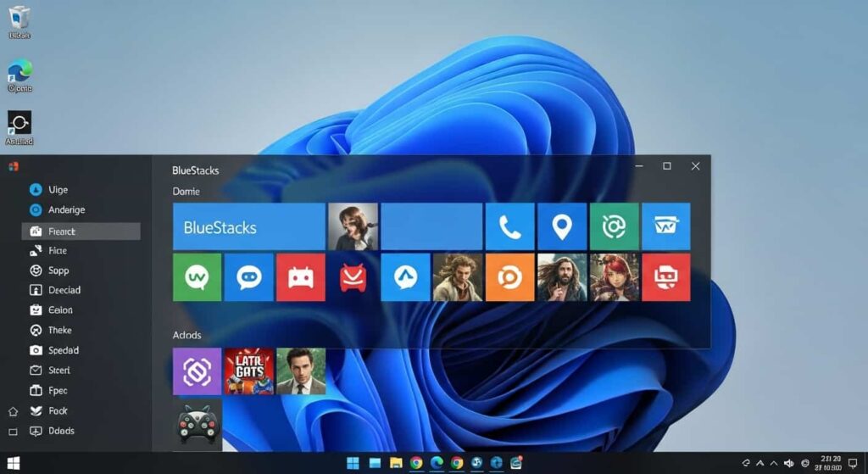Click the home icon in the sidebar
The width and height of the screenshot is (868, 474).
(x=14, y=411)
